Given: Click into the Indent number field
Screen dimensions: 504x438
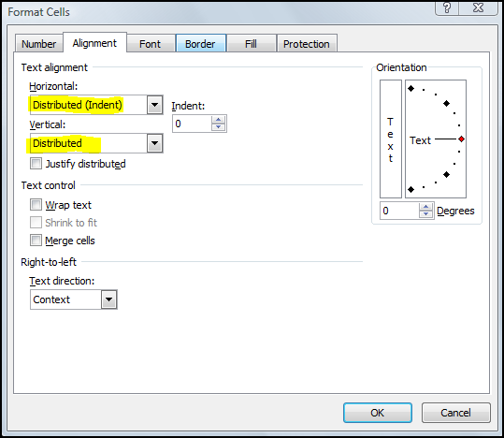Looking at the screenshot, I should click(192, 124).
